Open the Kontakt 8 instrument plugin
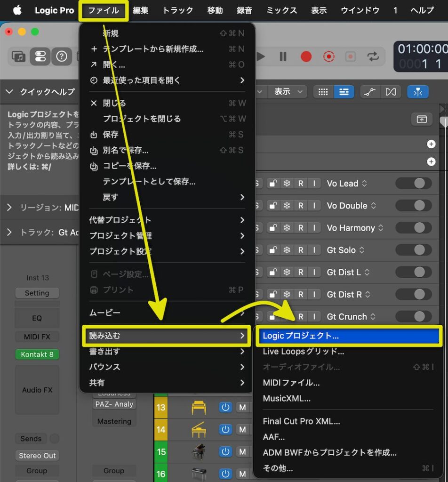The width and height of the screenshot is (448, 482). tap(37, 354)
